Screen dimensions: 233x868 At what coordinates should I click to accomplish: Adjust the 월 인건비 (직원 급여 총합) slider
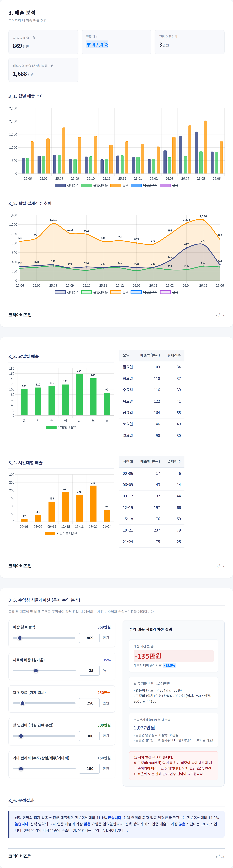coord(44,736)
